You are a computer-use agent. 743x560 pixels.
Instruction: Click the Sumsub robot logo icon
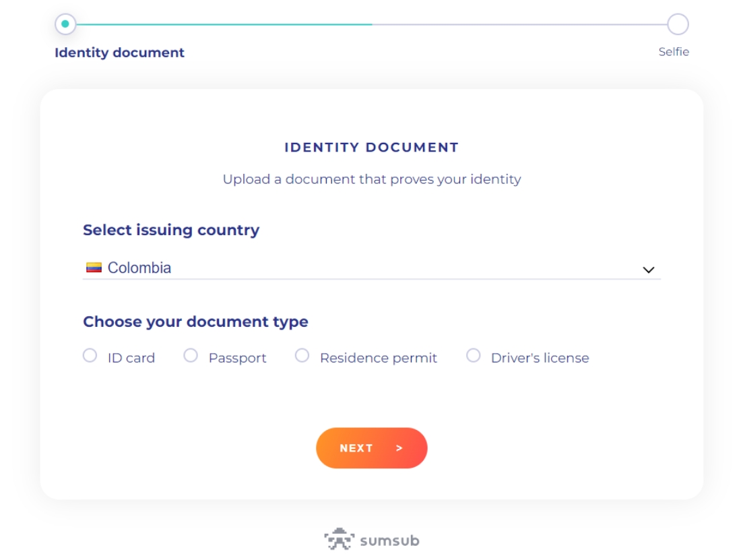(339, 540)
